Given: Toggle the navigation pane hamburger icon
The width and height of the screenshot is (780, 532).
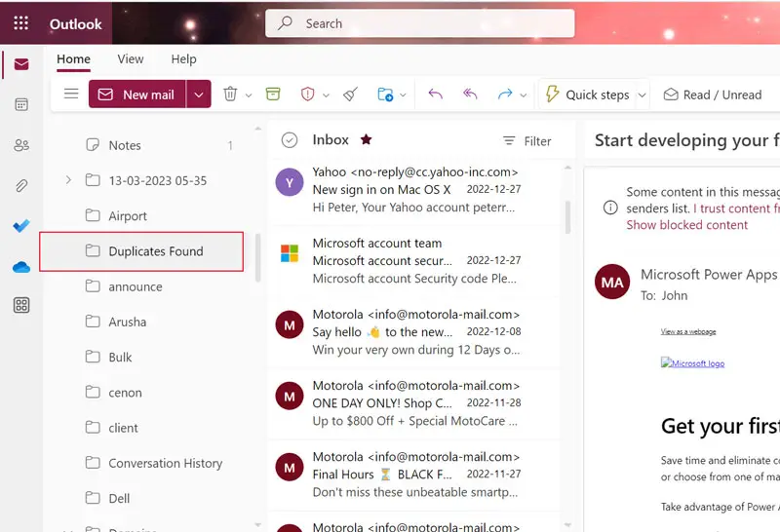Looking at the screenshot, I should [71, 94].
